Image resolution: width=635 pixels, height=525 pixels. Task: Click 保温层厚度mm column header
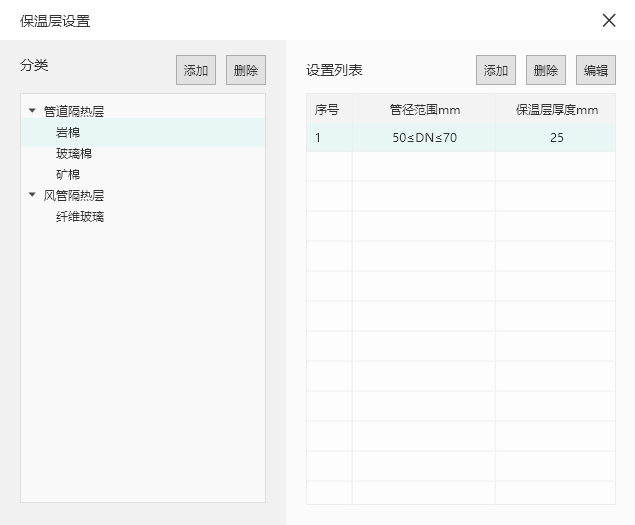[556, 109]
